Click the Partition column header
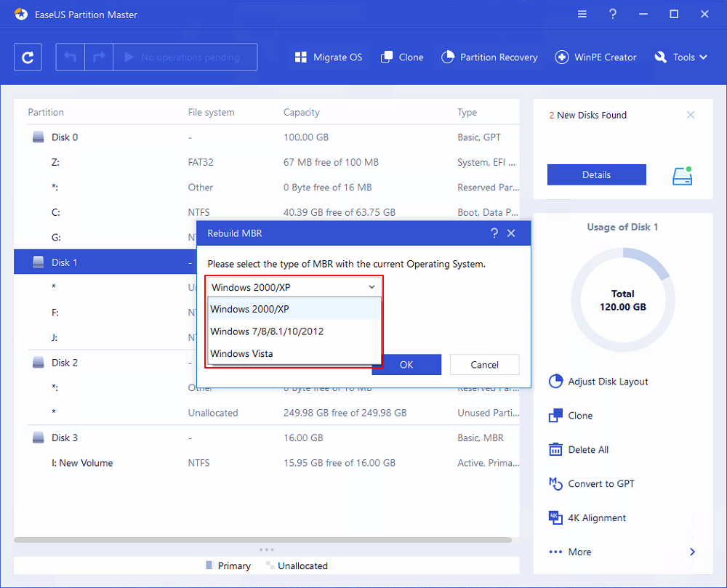Viewport: 727px width, 588px height. pyautogui.click(x=45, y=112)
